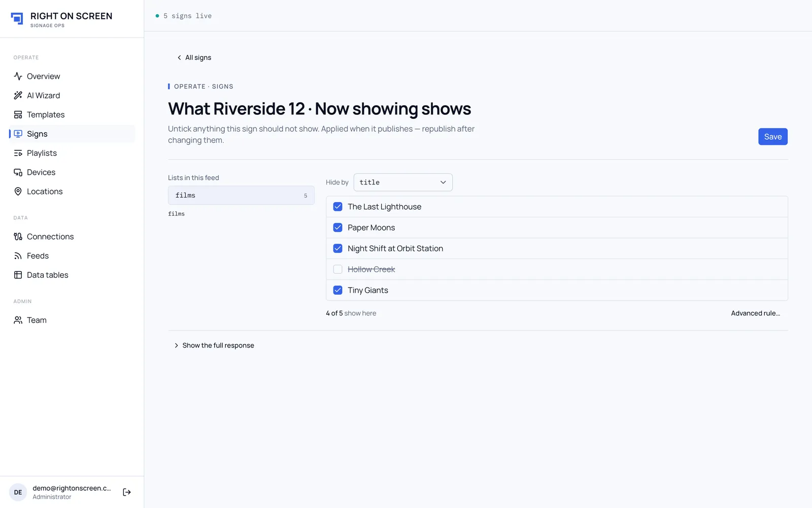Screen dimensions: 812x508
Task: Click the Templates layout icon
Action: [x=18, y=115]
